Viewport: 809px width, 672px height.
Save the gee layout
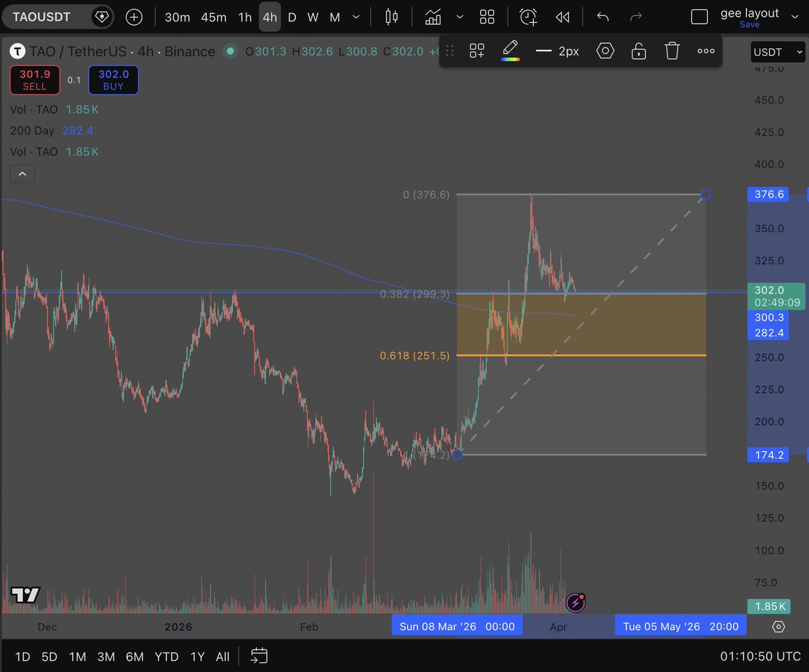point(749,25)
